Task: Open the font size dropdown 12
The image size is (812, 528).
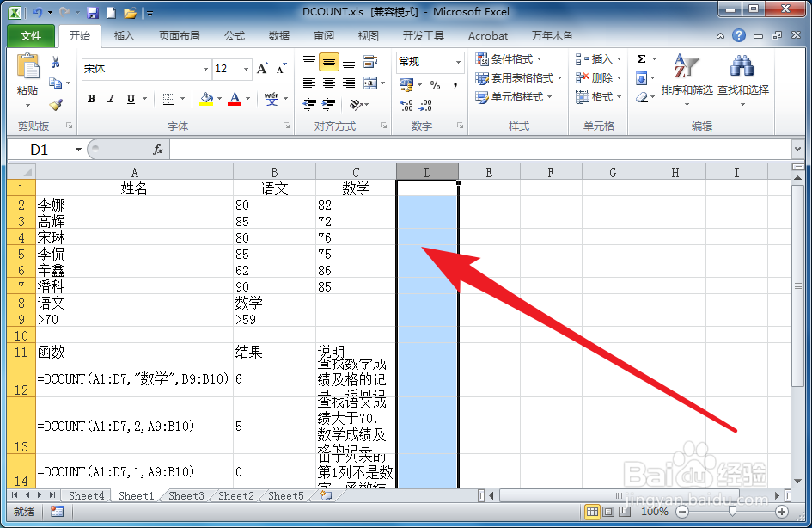Action: coord(246,69)
